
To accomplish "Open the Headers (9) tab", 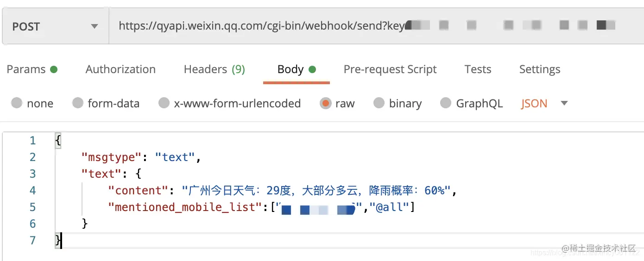I will click(214, 69).
